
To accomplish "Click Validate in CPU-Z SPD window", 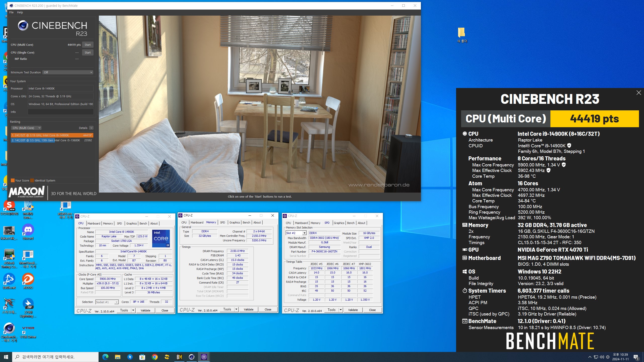I will click(x=353, y=310).
